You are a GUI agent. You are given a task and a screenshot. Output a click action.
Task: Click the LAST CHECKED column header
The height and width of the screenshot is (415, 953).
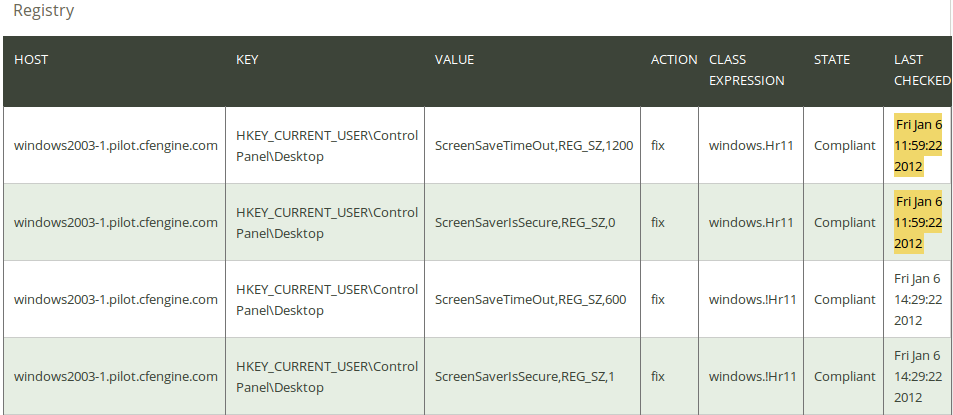point(921,70)
